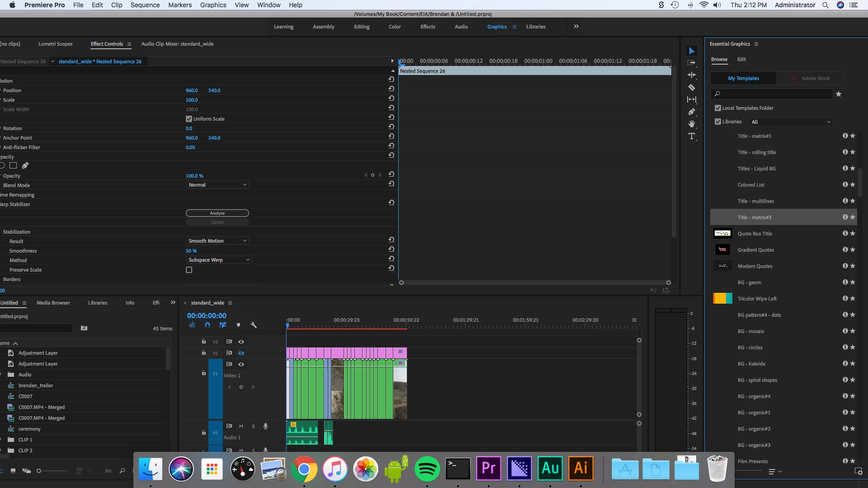Open the Sequence menu
868x488 pixels.
point(145,5)
